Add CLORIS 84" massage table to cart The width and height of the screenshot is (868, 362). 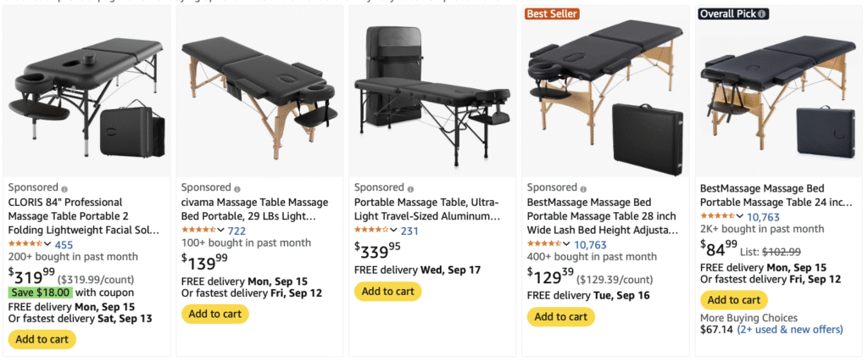click(x=42, y=339)
